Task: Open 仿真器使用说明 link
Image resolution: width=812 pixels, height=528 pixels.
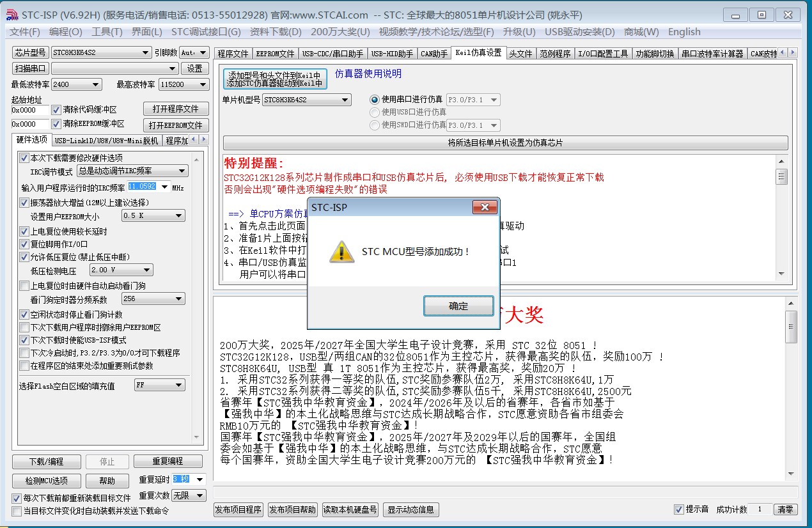Action: (x=368, y=74)
